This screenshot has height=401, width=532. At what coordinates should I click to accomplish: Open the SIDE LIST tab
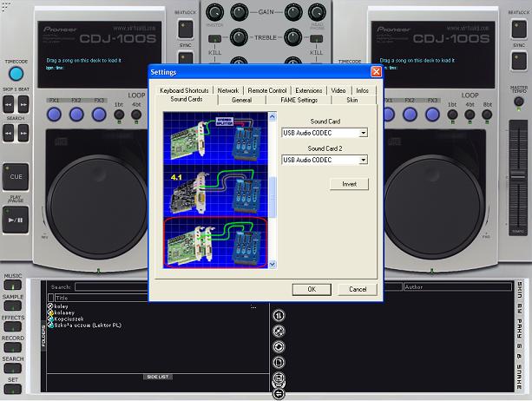point(158,377)
